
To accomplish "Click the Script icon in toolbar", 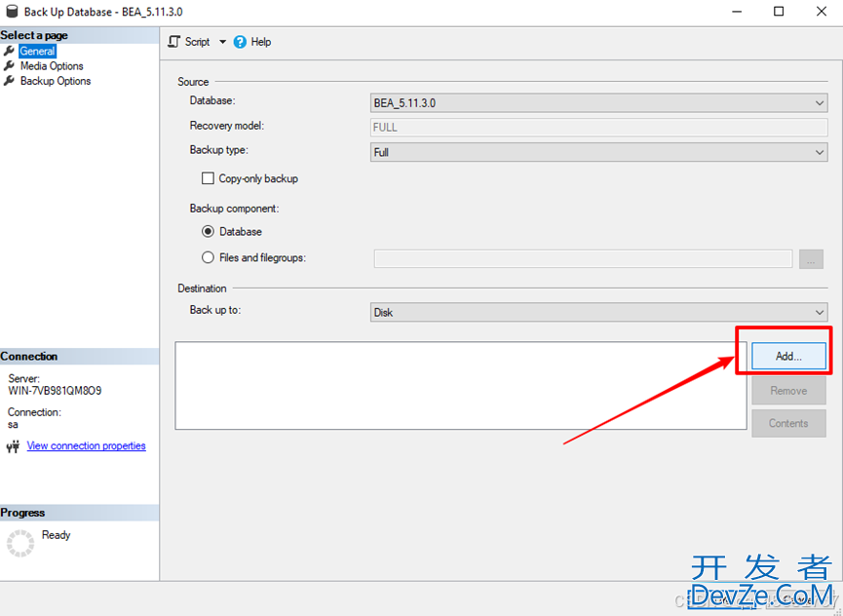I will (x=173, y=41).
